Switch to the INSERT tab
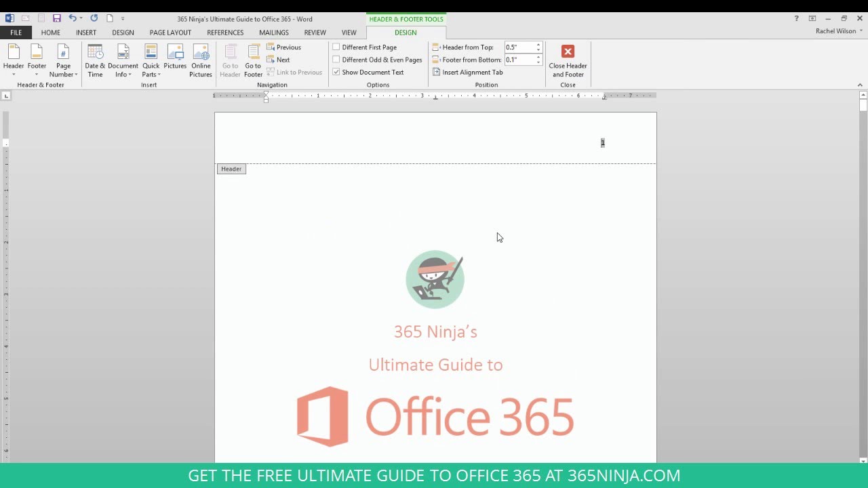This screenshot has width=868, height=488. click(86, 33)
